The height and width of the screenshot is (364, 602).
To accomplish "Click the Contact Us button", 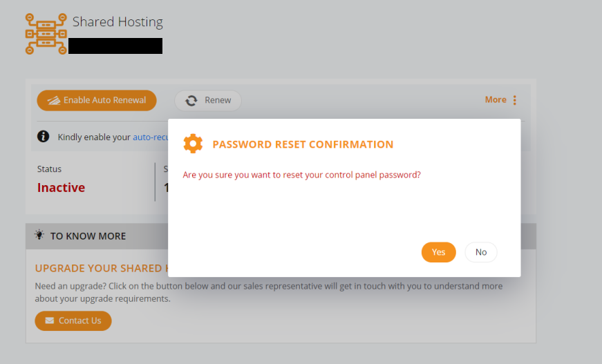I will (x=73, y=320).
